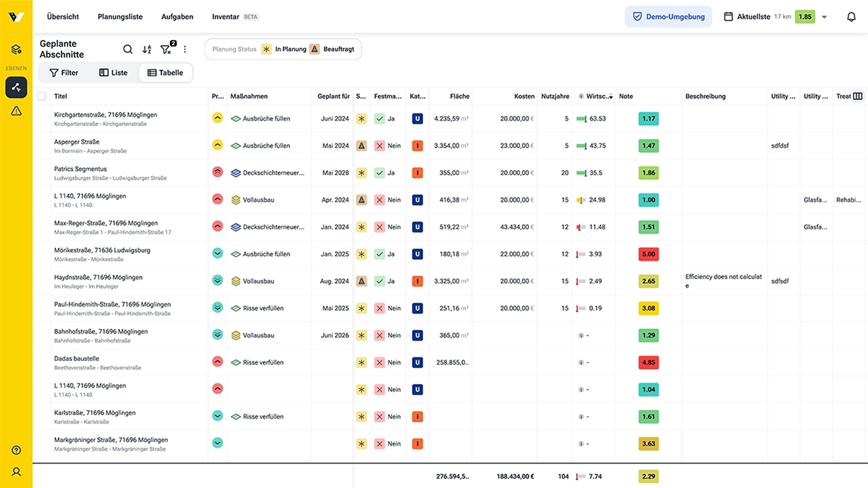Click the info icon in Wirtschaftlichkeit header
Image resolution: width=868 pixels, height=488 pixels.
581,96
